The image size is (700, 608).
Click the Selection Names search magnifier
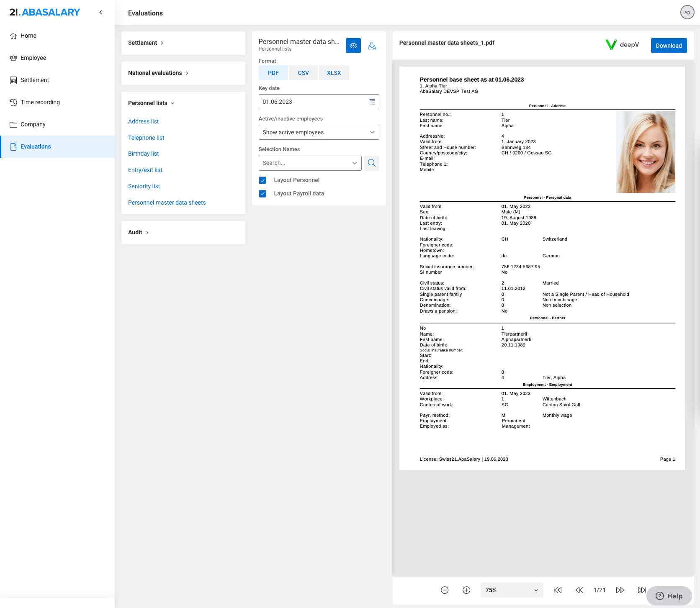(371, 163)
